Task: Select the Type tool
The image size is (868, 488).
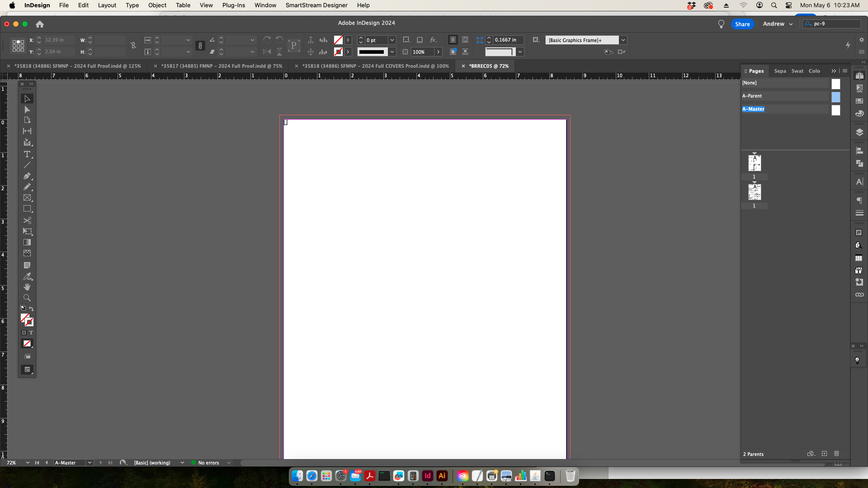Action: point(27,154)
